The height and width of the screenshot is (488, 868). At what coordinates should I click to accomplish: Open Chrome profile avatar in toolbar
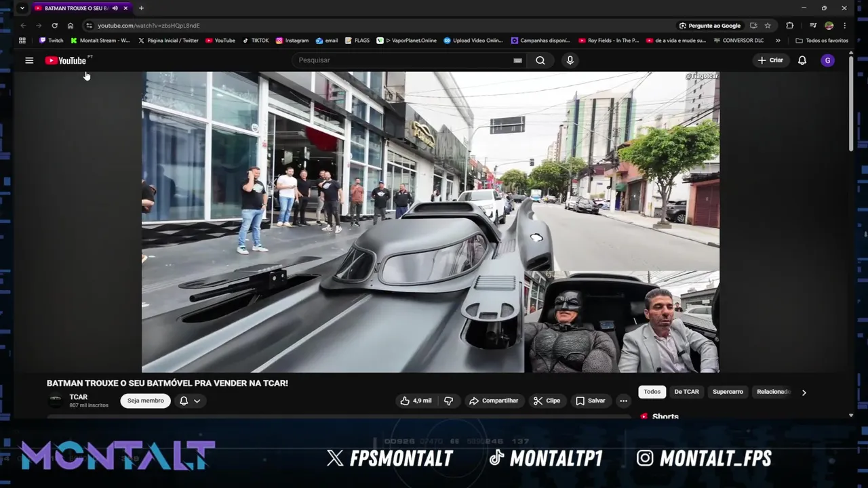point(829,26)
